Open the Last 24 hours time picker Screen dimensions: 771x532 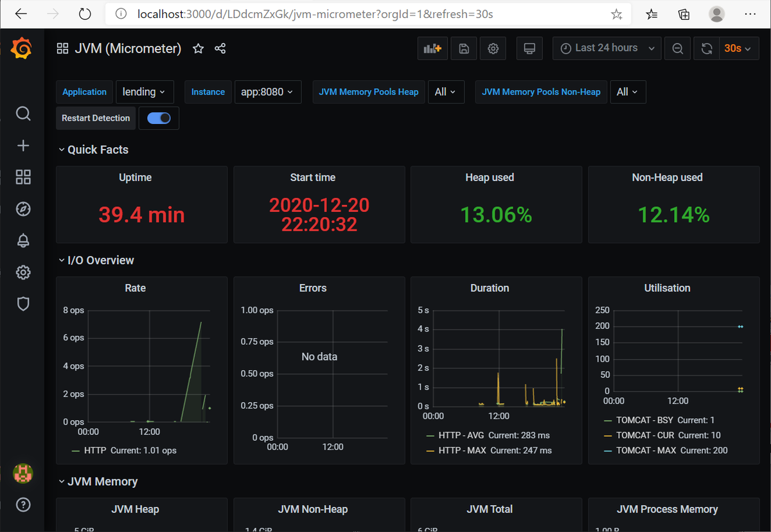[607, 48]
